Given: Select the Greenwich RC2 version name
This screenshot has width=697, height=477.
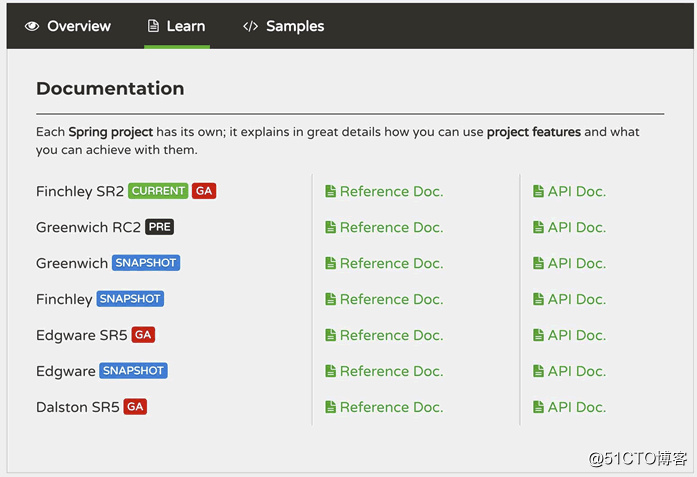Looking at the screenshot, I should click(x=88, y=227).
